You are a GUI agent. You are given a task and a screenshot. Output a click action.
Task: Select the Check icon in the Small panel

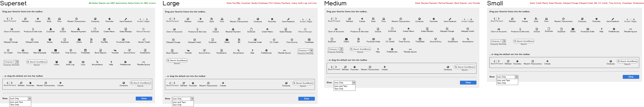[573, 29]
